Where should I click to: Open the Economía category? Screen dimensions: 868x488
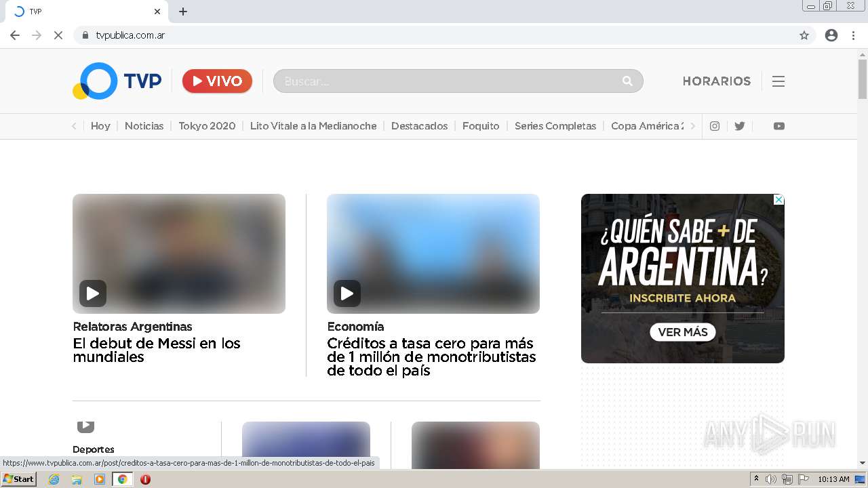click(355, 327)
